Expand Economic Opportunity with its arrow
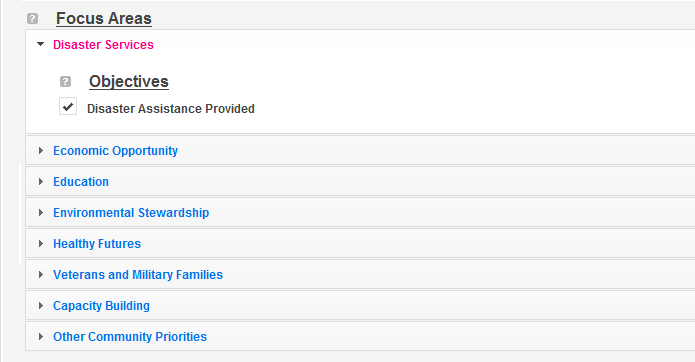 pyautogui.click(x=41, y=151)
